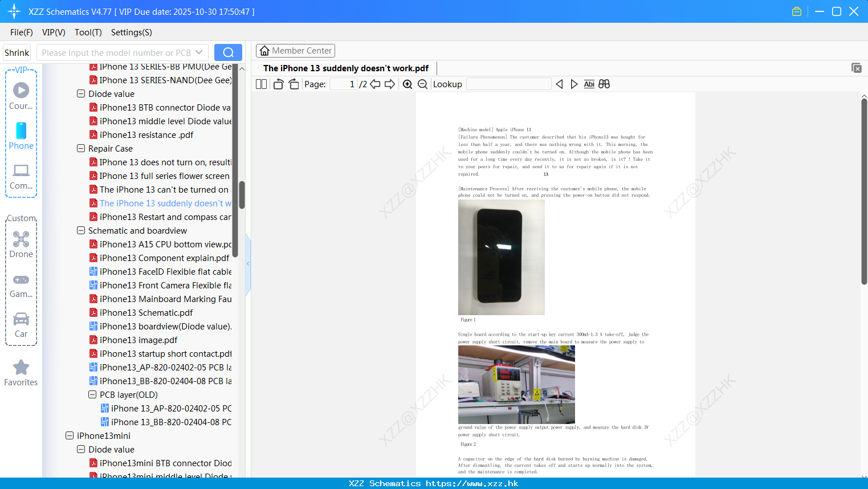Image resolution: width=868 pixels, height=489 pixels.
Task: Open iPhone13 A15 CPU bottom view file
Action: pos(160,244)
